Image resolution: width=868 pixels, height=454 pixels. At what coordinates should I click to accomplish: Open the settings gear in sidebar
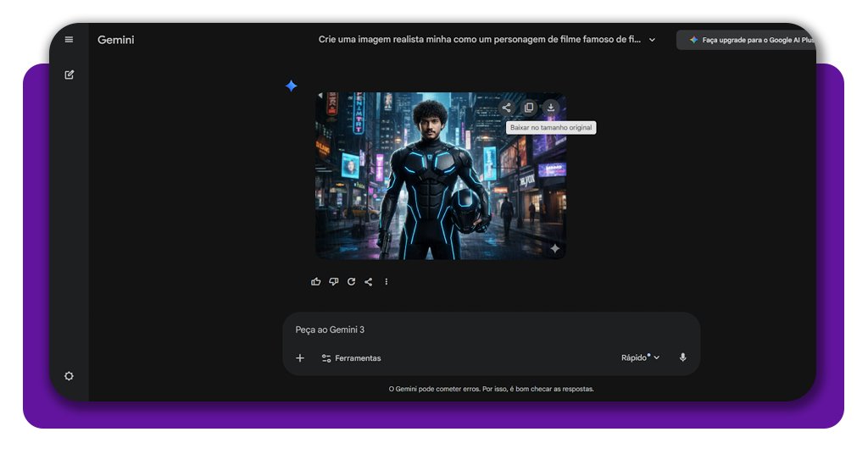(69, 376)
